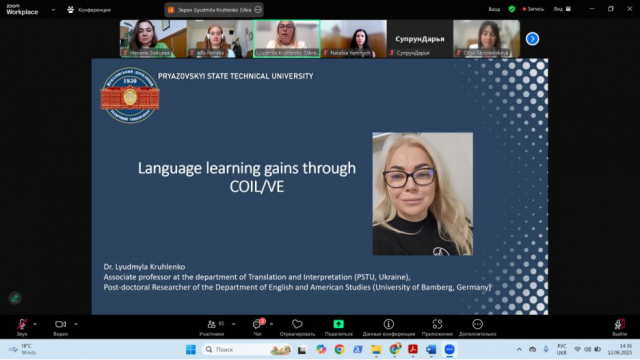Click the green encryption shield icon

click(512, 9)
